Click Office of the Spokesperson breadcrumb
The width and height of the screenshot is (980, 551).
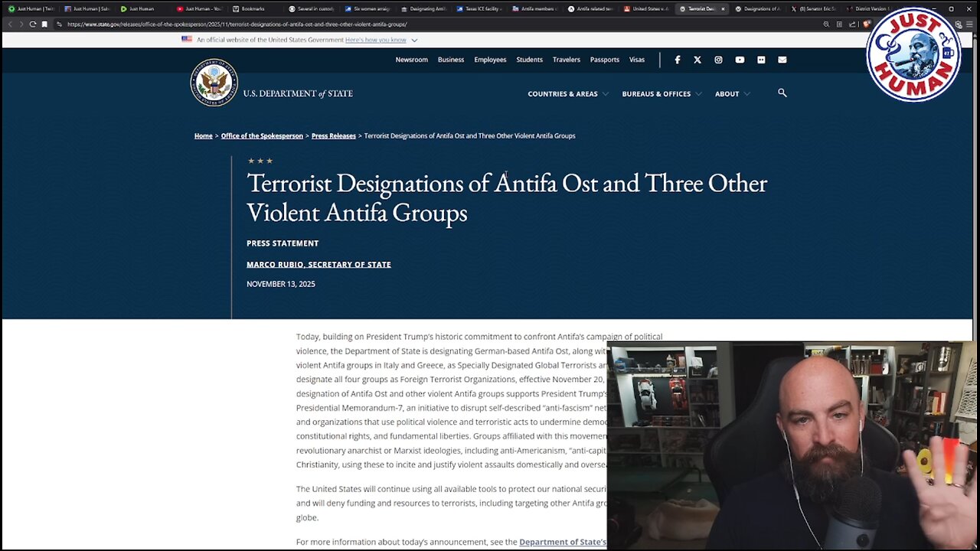coord(262,136)
